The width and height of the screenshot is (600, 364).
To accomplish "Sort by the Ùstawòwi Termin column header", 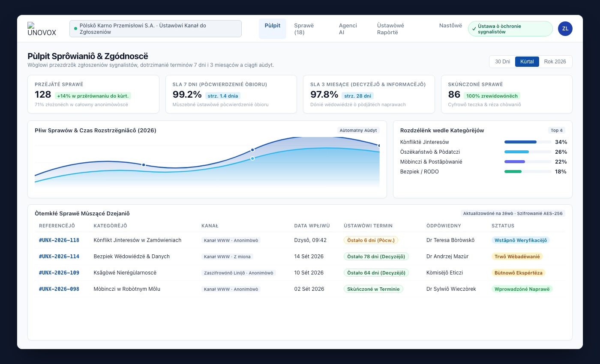I will point(368,226).
